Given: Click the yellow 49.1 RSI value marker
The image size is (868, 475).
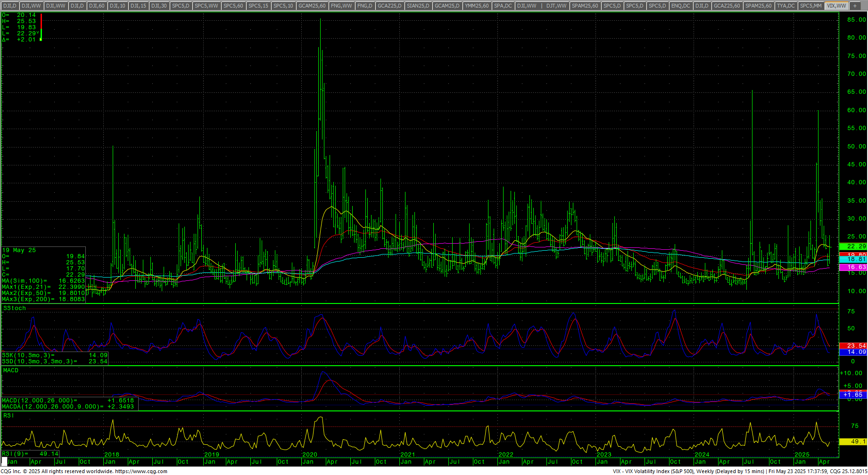Looking at the screenshot, I should point(853,442).
